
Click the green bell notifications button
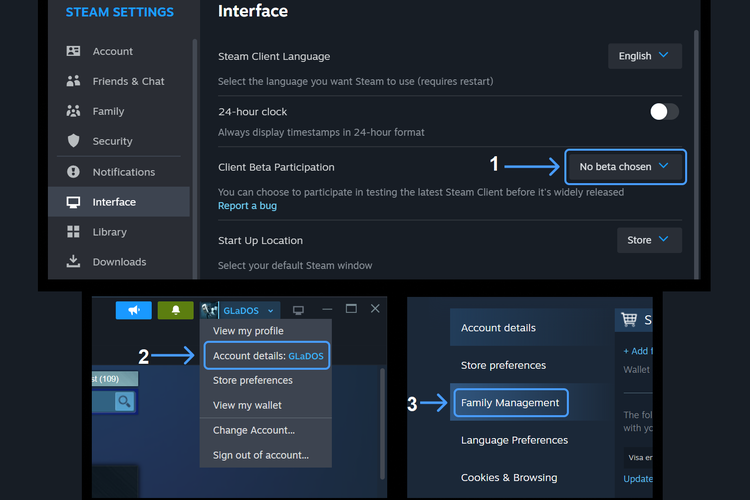[x=176, y=310]
